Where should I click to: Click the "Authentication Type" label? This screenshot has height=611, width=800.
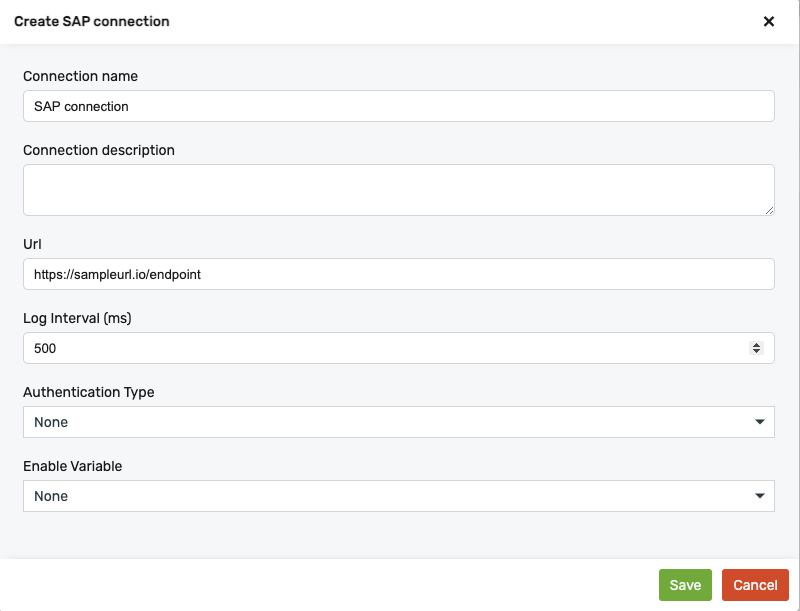coord(89,392)
